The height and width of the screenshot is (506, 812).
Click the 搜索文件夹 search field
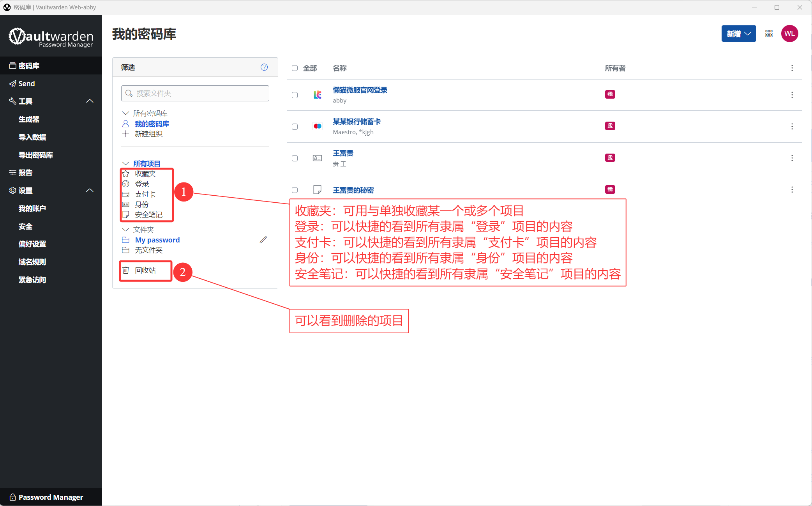[195, 94]
